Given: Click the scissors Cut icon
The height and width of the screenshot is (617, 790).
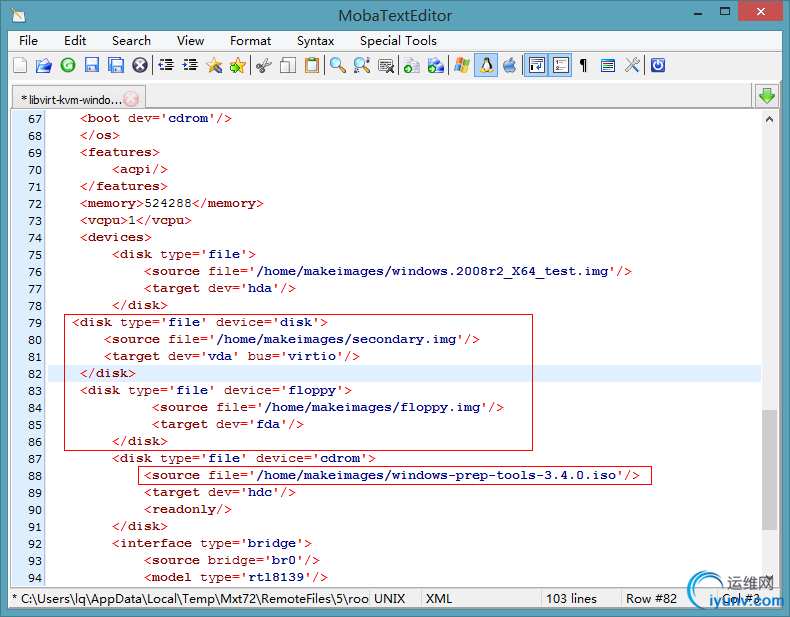Looking at the screenshot, I should 263,66.
